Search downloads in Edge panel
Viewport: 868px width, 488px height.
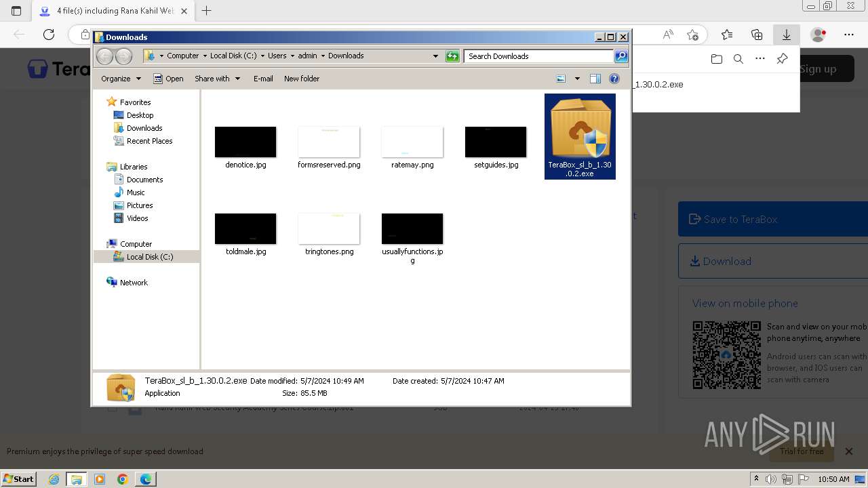click(x=738, y=59)
